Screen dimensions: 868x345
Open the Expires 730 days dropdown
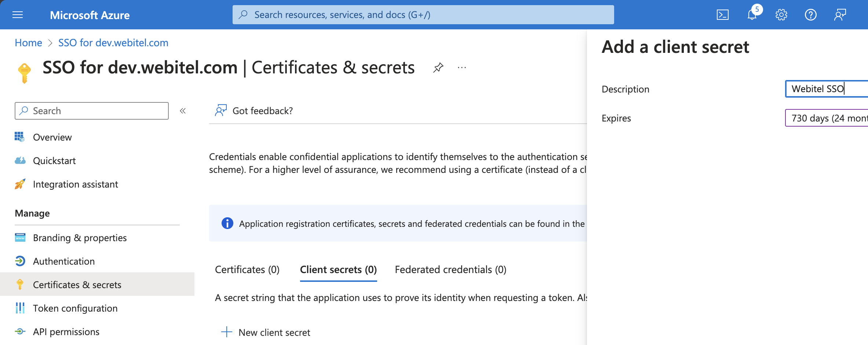tap(827, 118)
